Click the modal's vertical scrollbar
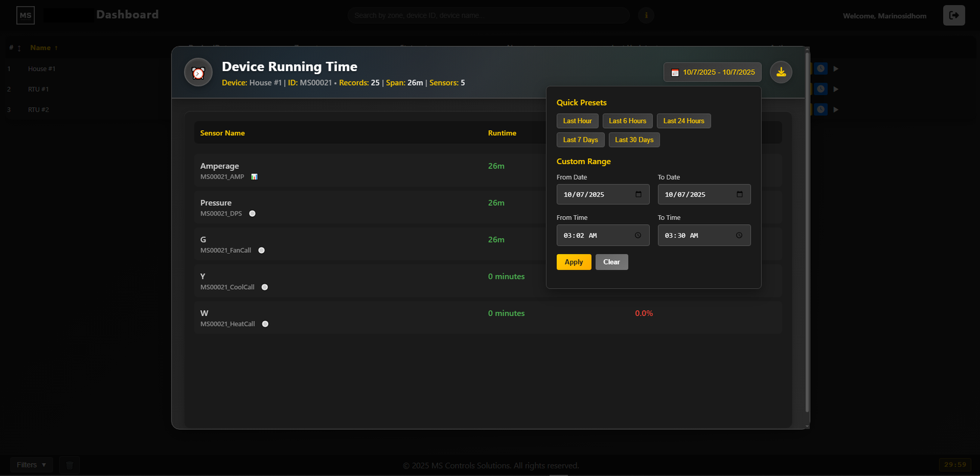The image size is (980, 476). click(807, 233)
